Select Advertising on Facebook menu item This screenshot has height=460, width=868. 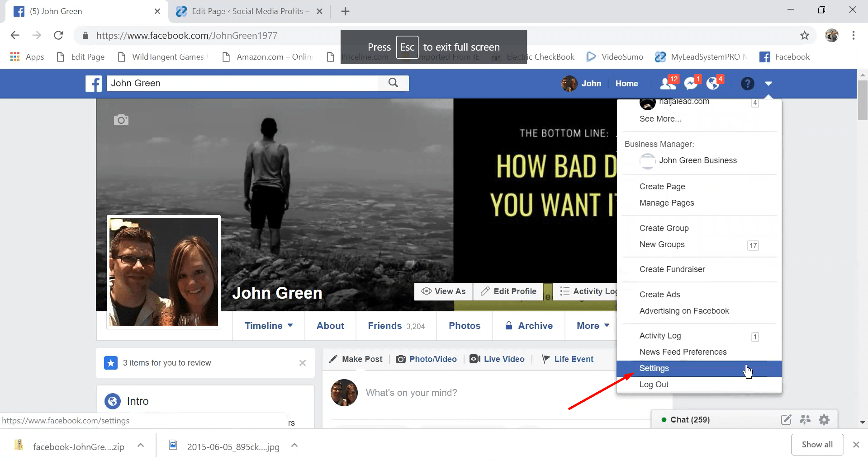[x=699, y=311]
